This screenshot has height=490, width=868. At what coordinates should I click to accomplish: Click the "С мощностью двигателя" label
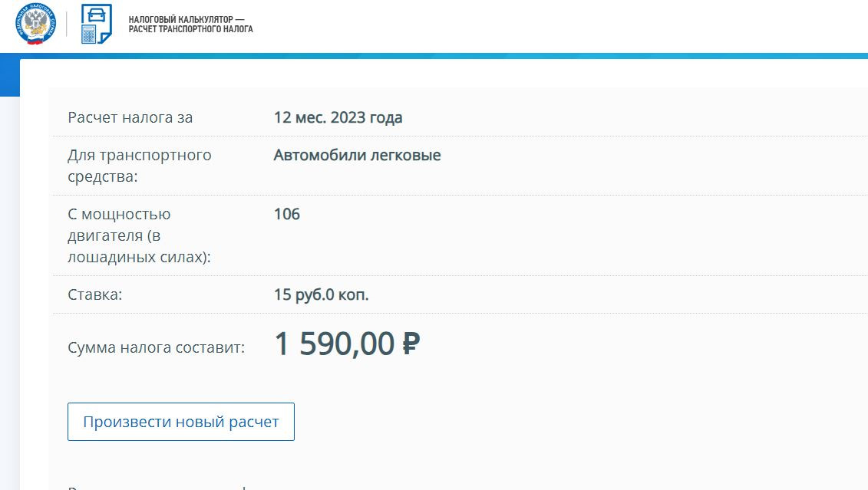[x=139, y=235]
